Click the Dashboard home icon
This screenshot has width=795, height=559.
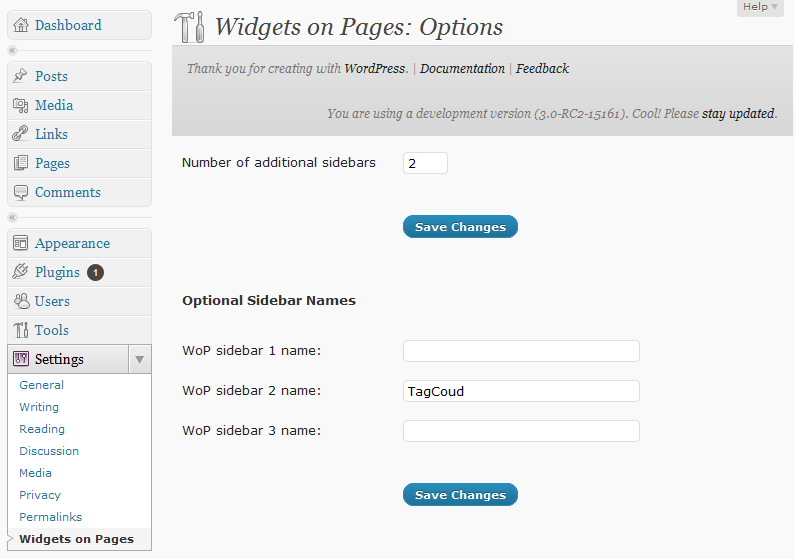[x=21, y=25]
